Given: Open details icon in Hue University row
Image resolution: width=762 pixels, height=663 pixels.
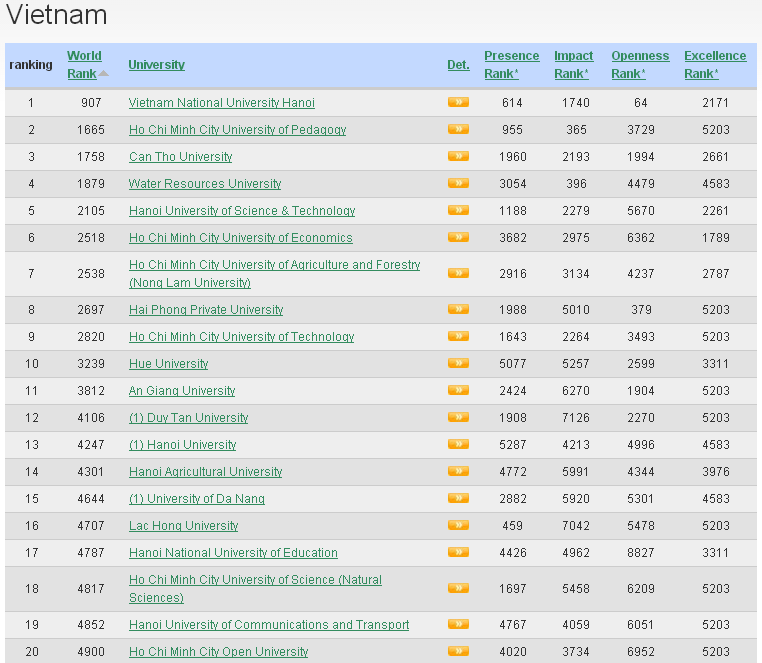Looking at the screenshot, I should [458, 363].
